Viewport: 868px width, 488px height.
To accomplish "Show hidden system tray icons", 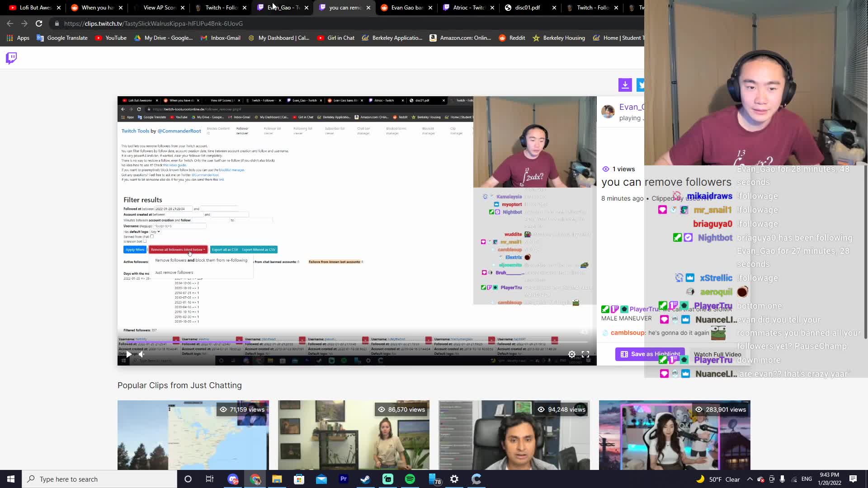I will pos(750,479).
